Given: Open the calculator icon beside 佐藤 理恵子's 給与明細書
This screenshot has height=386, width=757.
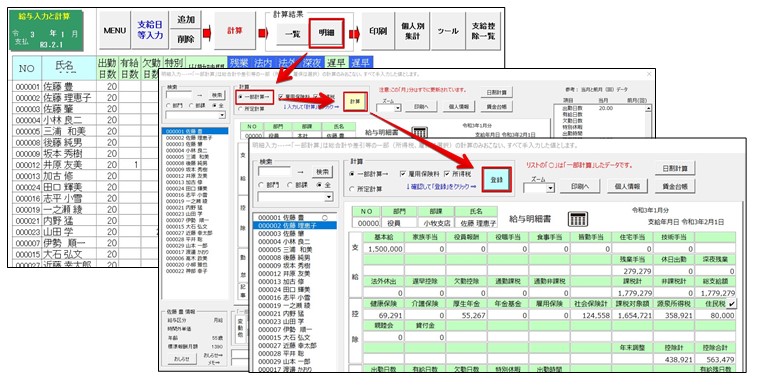Looking at the screenshot, I should click(577, 219).
